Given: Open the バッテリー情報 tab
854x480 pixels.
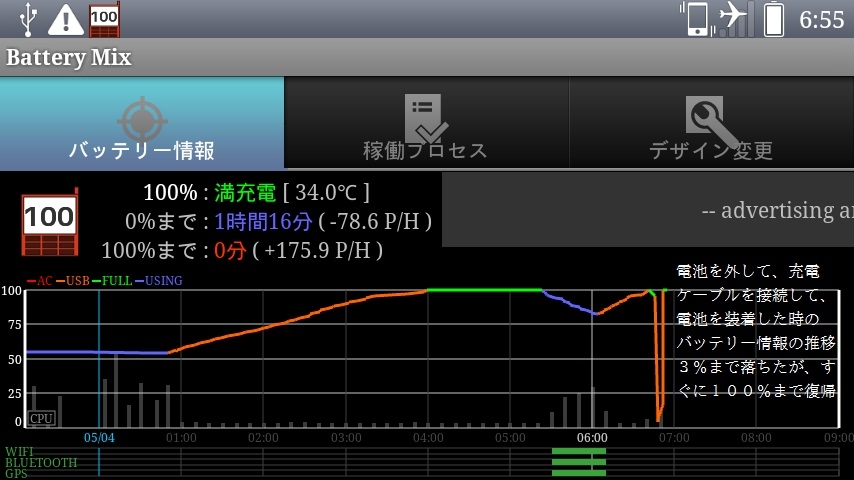Looking at the screenshot, I should click(x=142, y=123).
